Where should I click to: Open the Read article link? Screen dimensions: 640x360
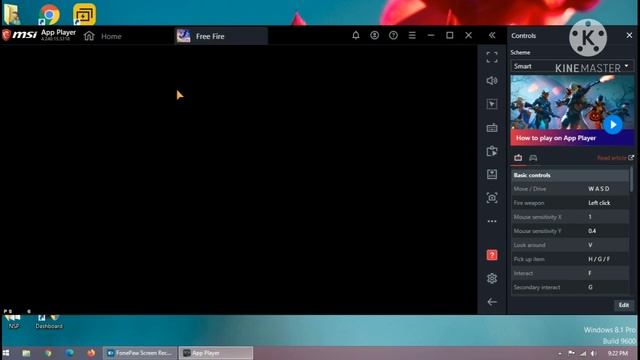(615, 158)
